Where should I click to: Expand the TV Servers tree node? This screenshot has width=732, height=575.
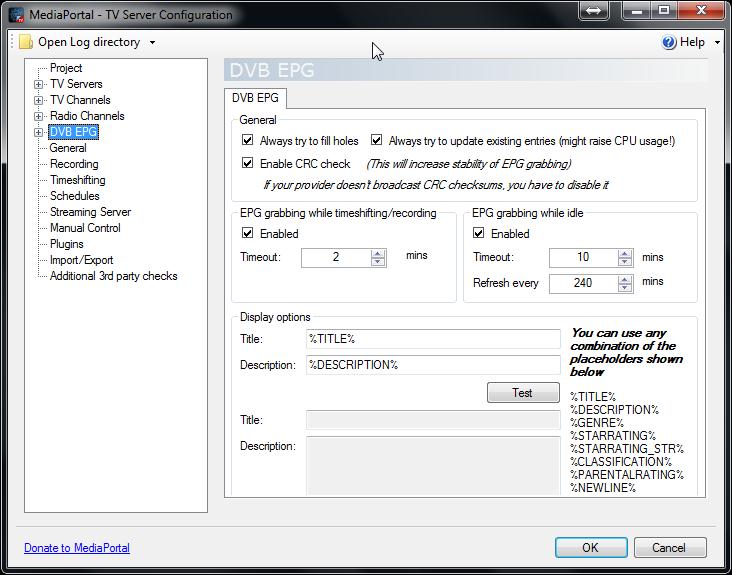(38, 84)
